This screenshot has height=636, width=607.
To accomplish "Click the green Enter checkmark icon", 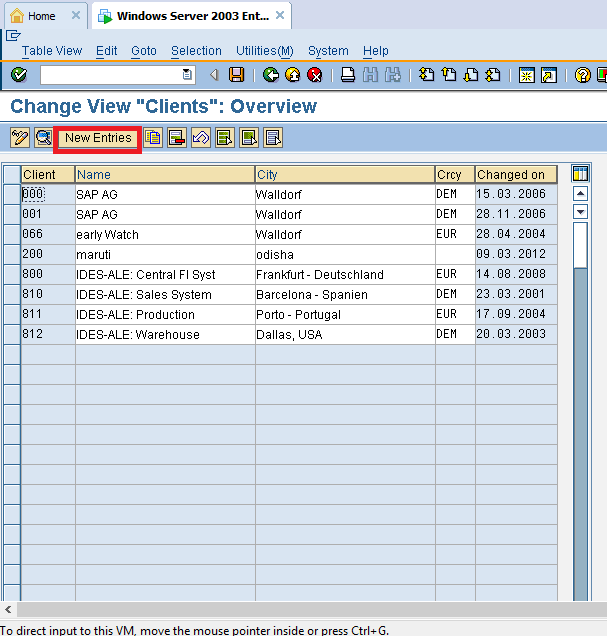I will [18, 75].
